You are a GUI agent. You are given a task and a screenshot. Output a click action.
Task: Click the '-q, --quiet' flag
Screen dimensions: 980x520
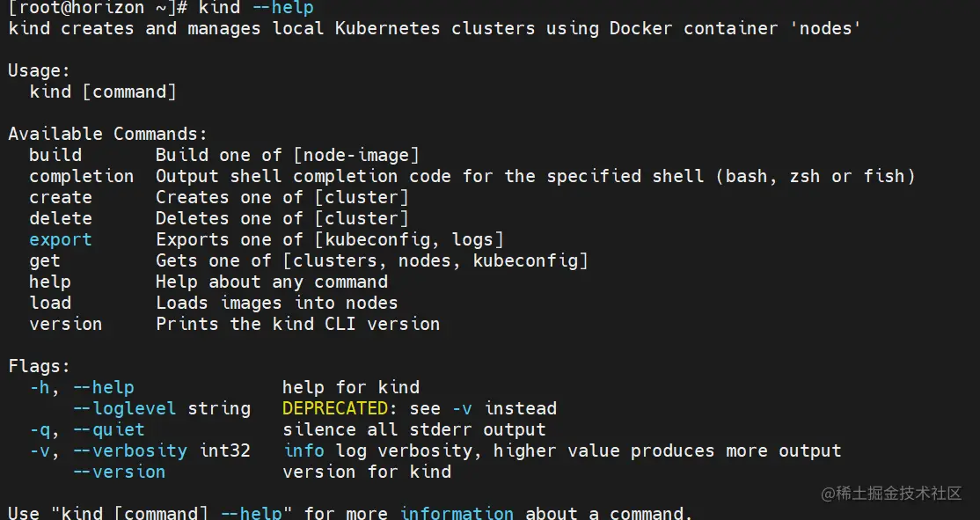tap(87, 430)
